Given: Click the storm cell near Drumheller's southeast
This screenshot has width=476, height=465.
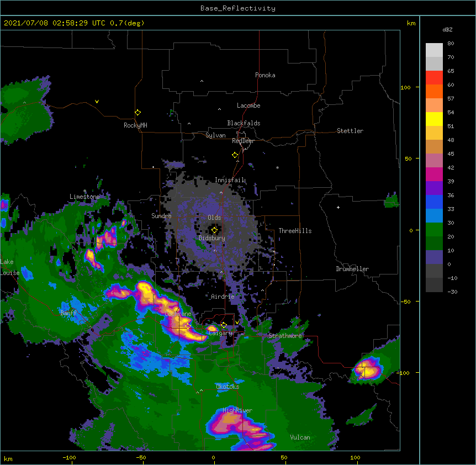Looking at the screenshot, I should point(367,369).
